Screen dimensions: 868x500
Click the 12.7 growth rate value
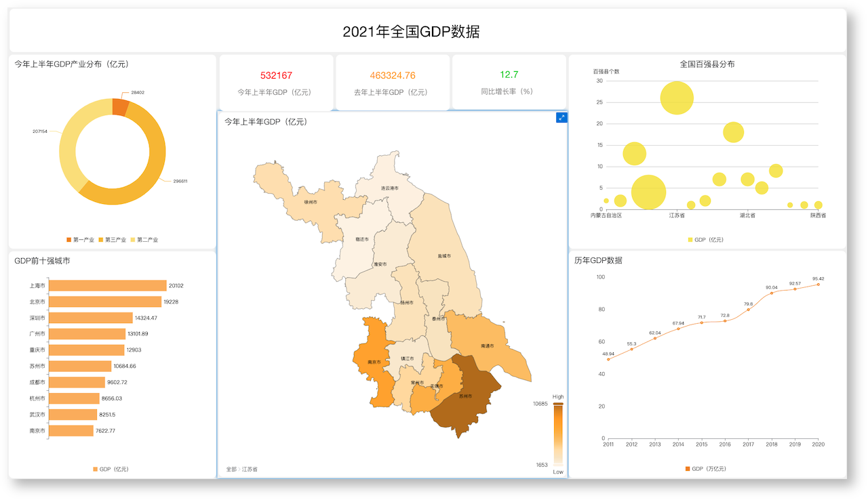[x=509, y=75]
